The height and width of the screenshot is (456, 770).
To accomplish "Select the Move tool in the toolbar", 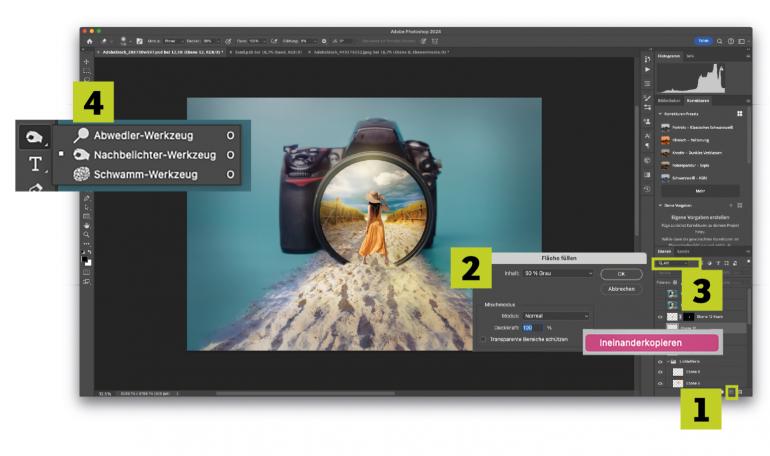I will (x=86, y=62).
